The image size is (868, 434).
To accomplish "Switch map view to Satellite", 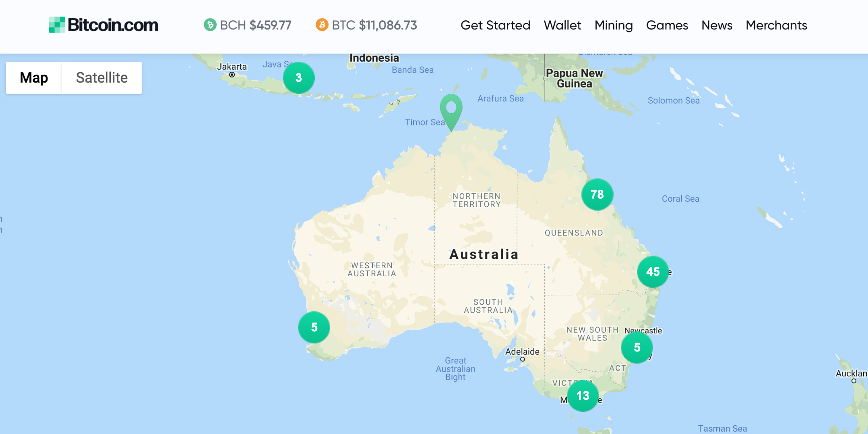I will 102,78.
